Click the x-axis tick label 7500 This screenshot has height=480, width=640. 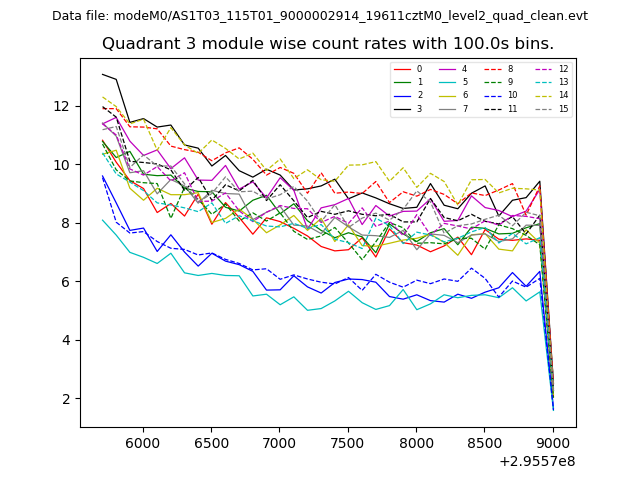click(x=348, y=443)
